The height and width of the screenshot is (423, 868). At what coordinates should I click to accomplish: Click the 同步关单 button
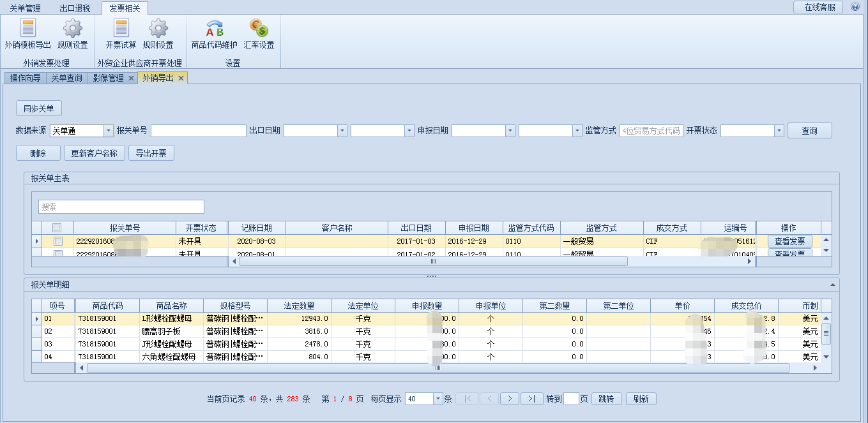(39, 108)
